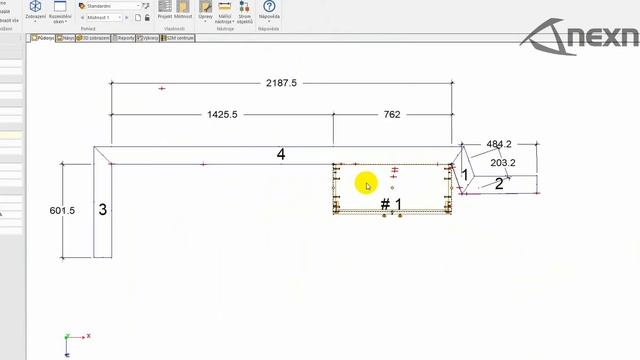Open the Rozmístění oken window layout tool

pyautogui.click(x=60, y=11)
